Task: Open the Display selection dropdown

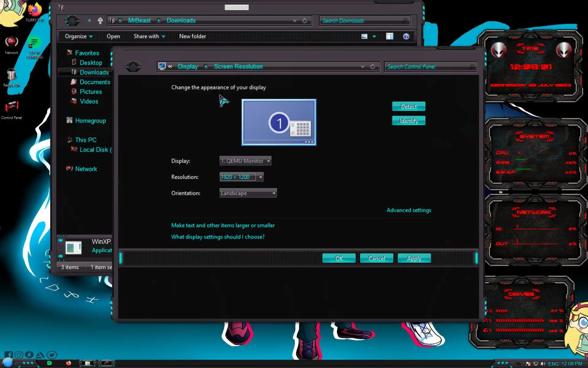Action: (245, 161)
